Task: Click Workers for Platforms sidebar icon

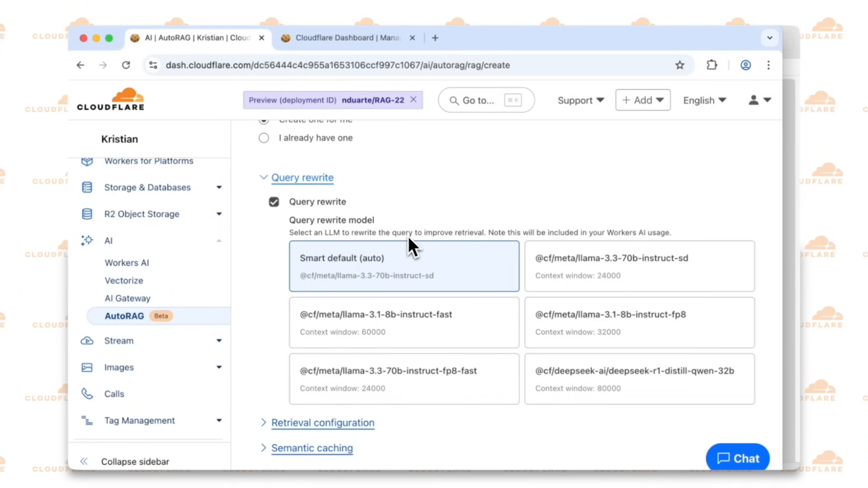Action: coord(87,161)
